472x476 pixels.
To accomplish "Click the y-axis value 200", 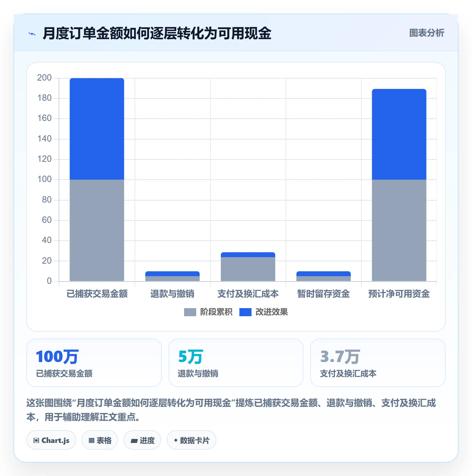I will pyautogui.click(x=44, y=78).
